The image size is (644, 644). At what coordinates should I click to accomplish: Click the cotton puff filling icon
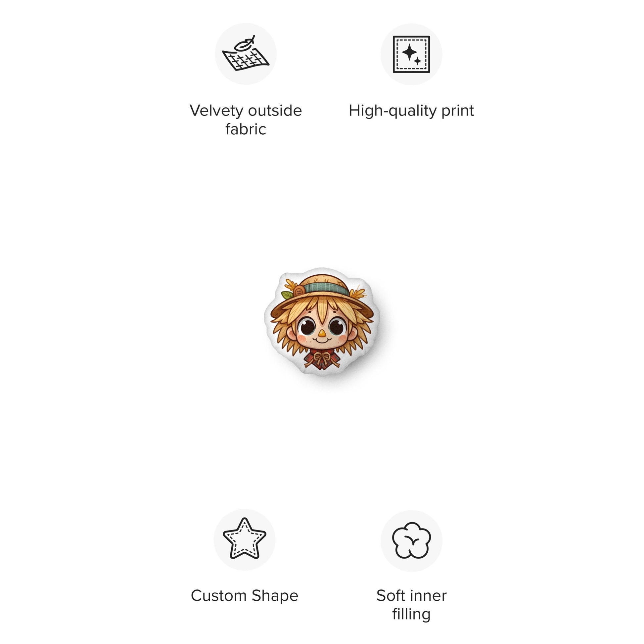click(x=411, y=541)
